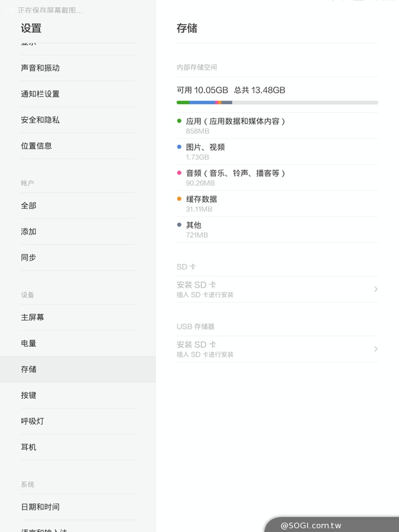Click green dot beside 应用 storage entry
Viewport: 399px width, 532px height.
click(179, 121)
